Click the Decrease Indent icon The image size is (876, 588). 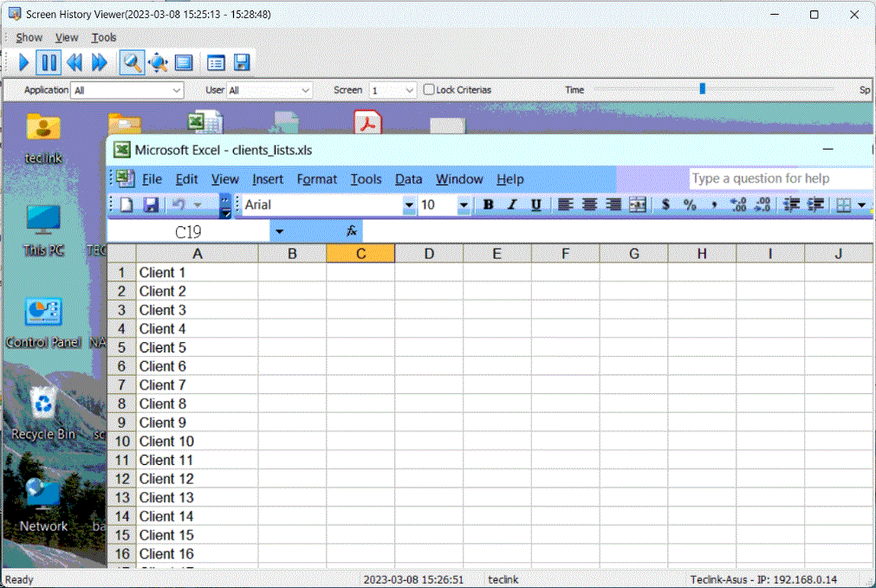(791, 205)
